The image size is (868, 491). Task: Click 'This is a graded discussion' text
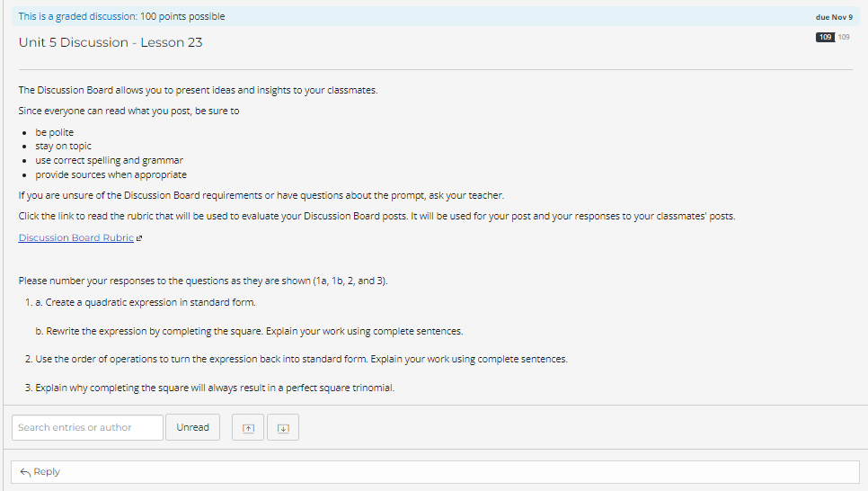77,16
